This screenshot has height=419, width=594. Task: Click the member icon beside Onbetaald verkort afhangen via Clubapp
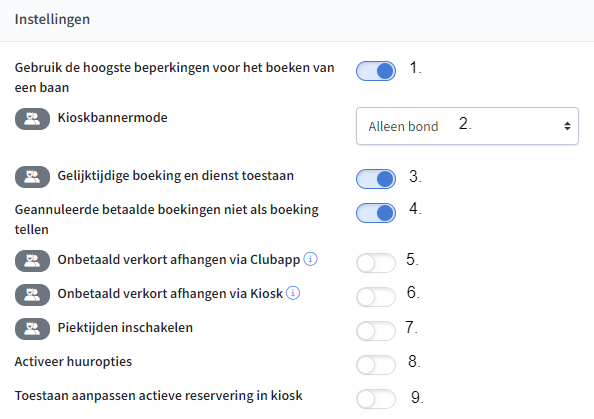pos(32,261)
